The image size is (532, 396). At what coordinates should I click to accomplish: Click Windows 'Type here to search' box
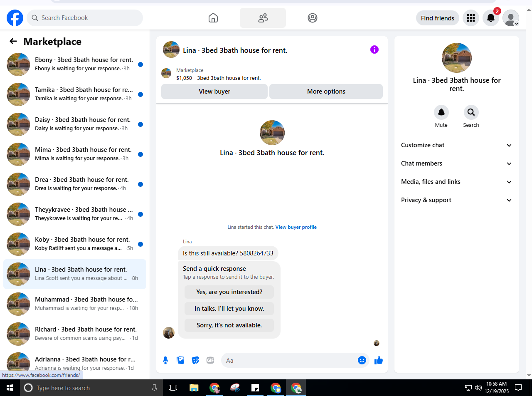(91, 388)
